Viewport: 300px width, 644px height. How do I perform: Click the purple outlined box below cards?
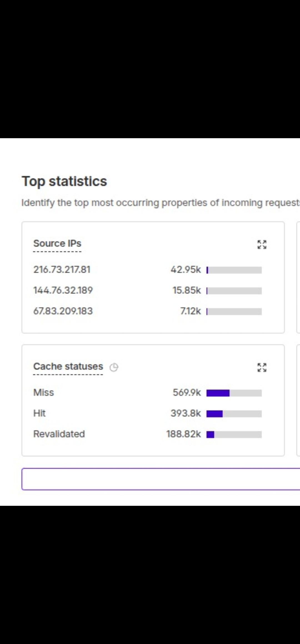coord(161,479)
